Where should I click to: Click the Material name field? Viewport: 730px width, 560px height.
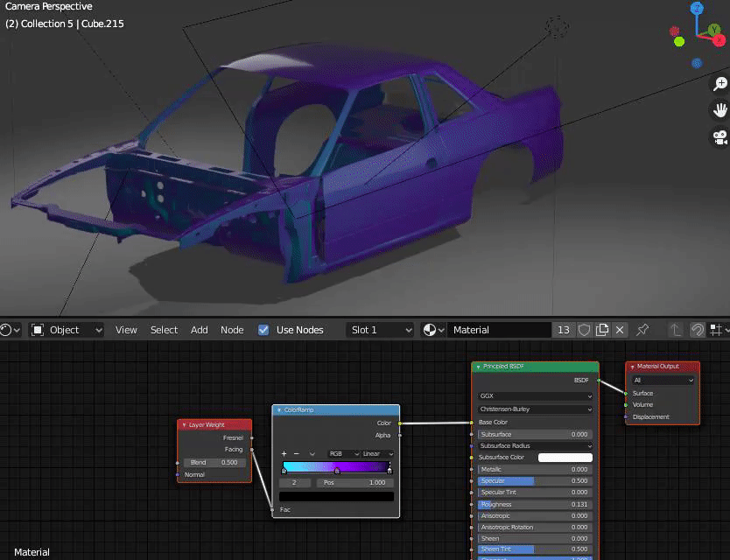coord(499,330)
